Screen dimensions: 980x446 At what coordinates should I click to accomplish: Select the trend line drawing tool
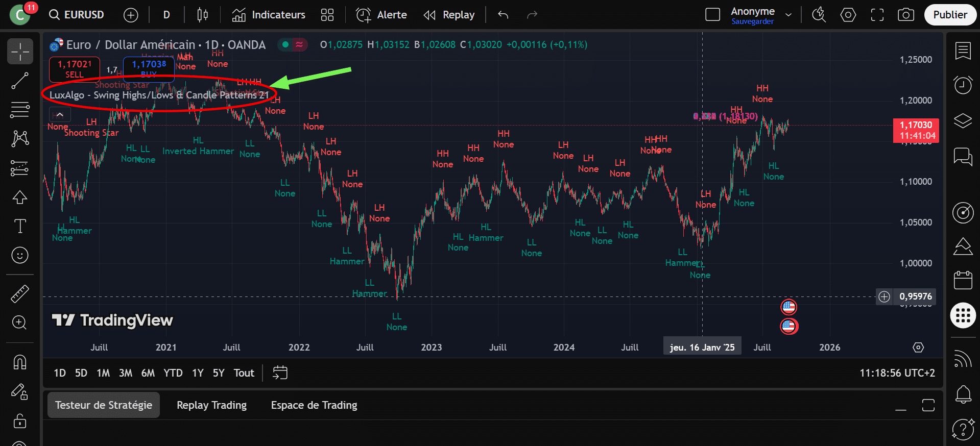[20, 81]
